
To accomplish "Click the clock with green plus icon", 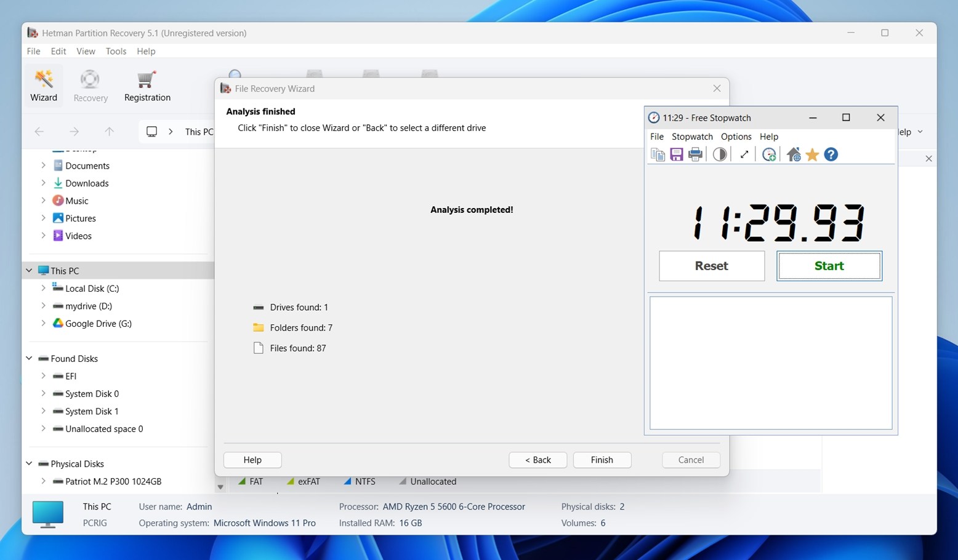I will (768, 154).
